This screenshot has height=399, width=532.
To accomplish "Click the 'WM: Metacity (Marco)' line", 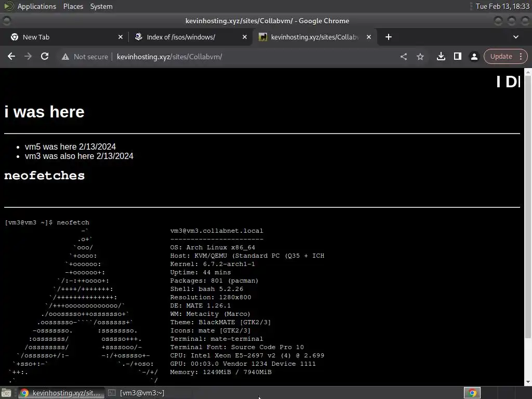I will 210,314.
